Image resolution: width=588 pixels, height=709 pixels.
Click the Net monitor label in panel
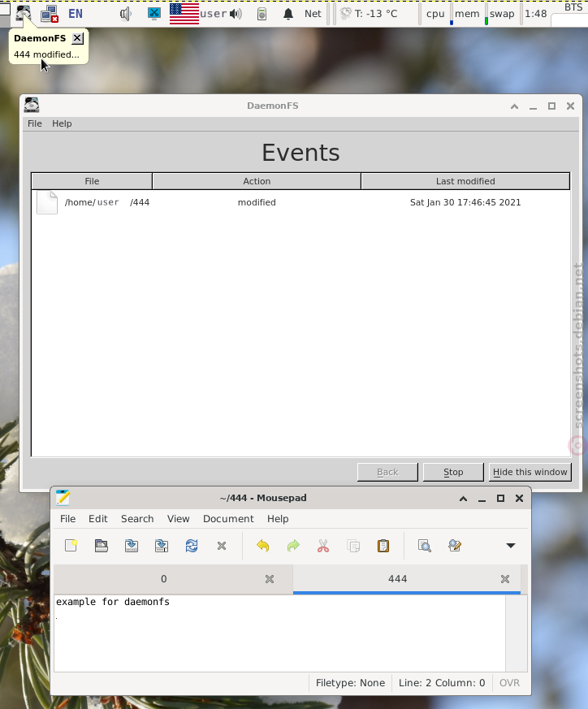(313, 14)
